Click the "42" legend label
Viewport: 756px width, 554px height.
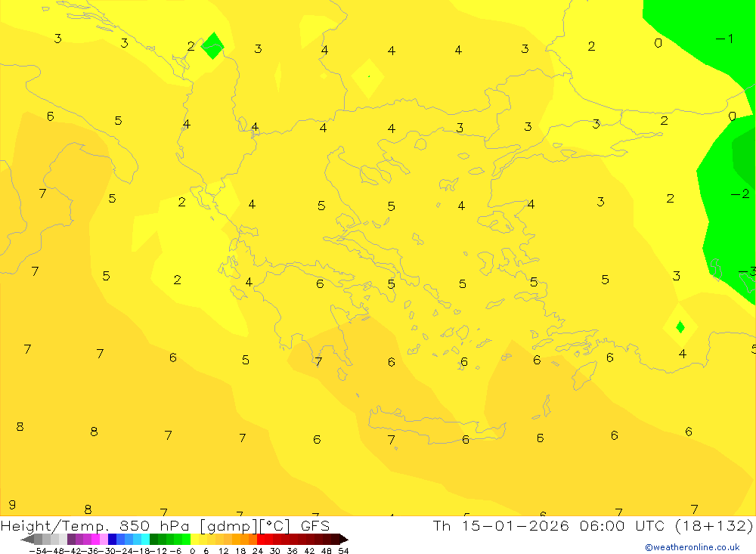(x=309, y=551)
